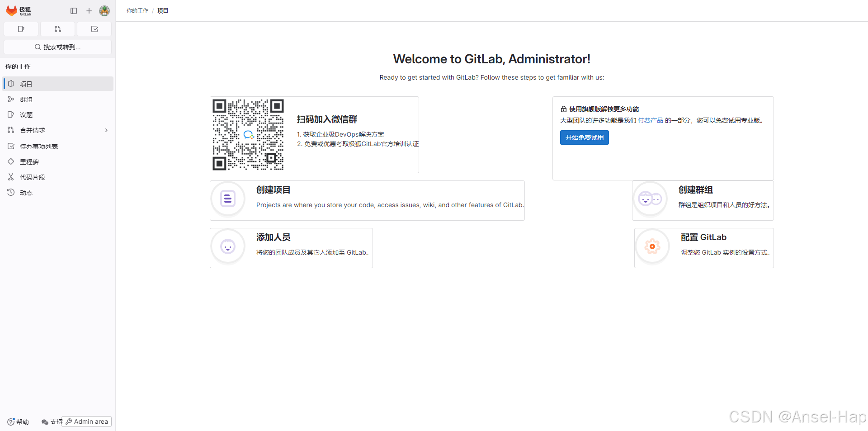868x431 pixels.
Task: Click the 群组 sidebar icon
Action: tap(11, 99)
